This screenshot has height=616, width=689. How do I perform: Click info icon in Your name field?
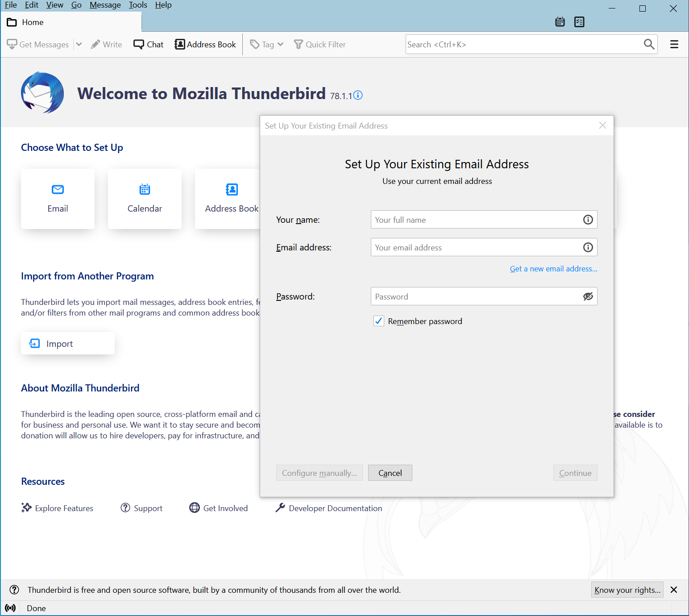coord(588,220)
